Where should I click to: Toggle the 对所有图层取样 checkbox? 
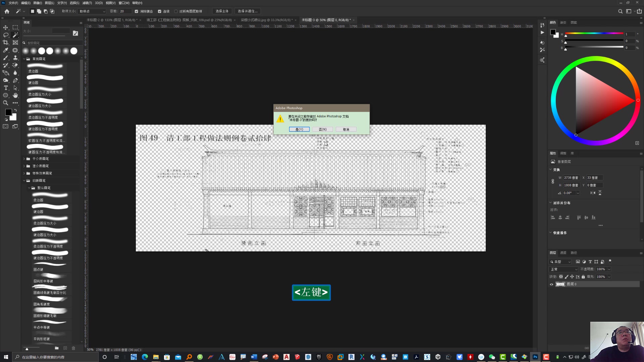(x=176, y=11)
